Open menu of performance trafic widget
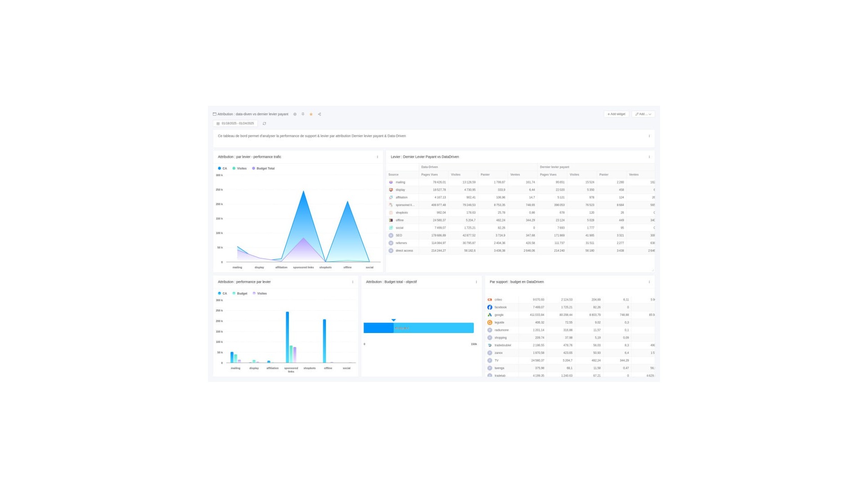This screenshot has height=488, width=868. click(377, 157)
